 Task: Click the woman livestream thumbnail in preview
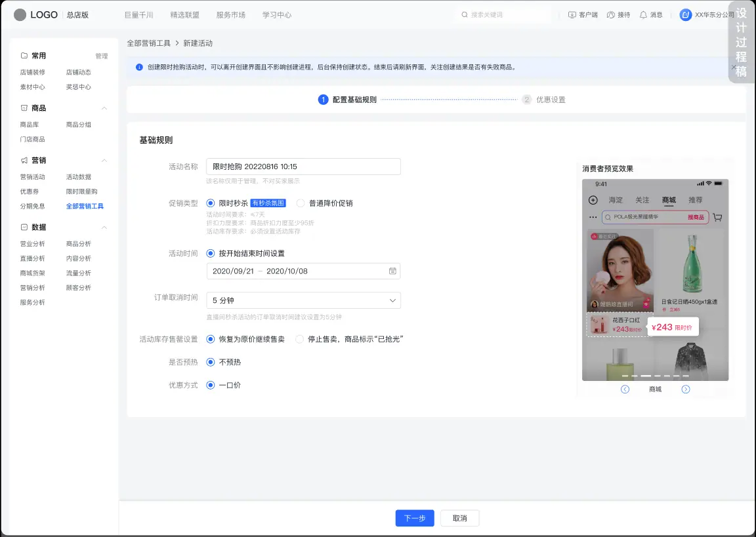pos(620,271)
